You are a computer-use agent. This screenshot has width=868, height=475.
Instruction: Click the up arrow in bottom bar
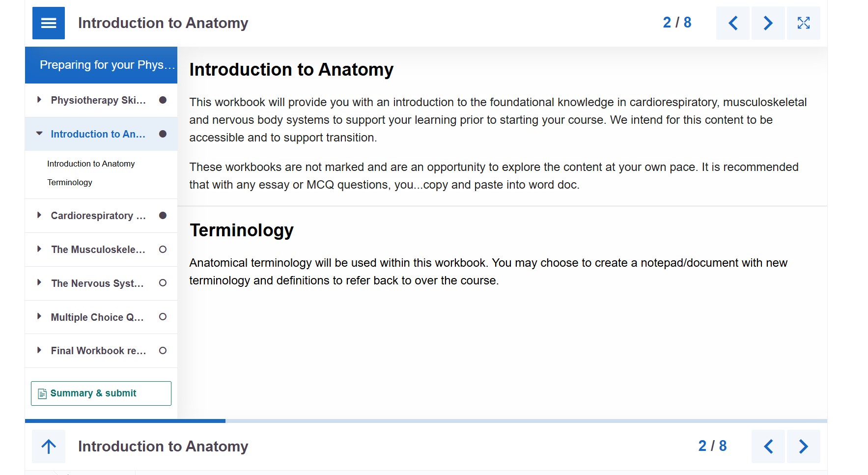click(x=48, y=446)
